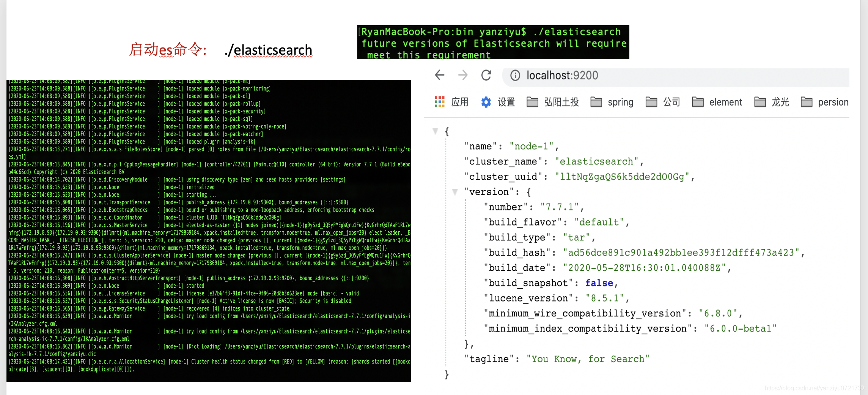Image resolution: width=868 pixels, height=395 pixels.
Task: Open the Apps grid icon in bookmarks bar
Action: [439, 102]
